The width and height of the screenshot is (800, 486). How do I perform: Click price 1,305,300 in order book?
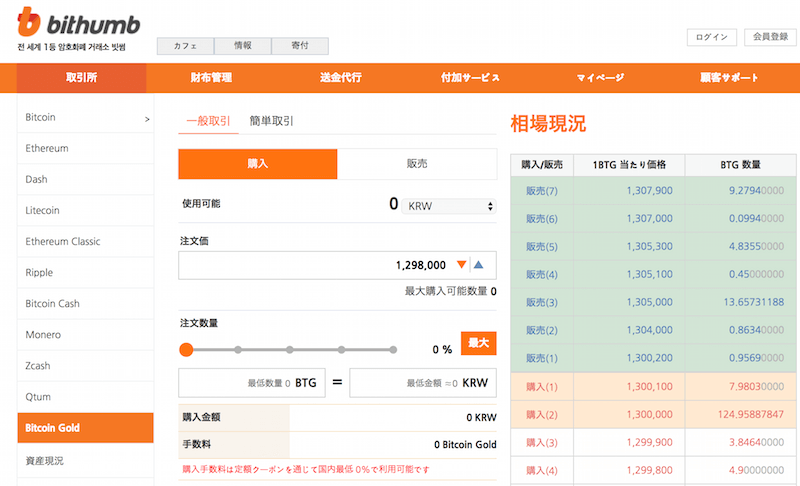(649, 247)
